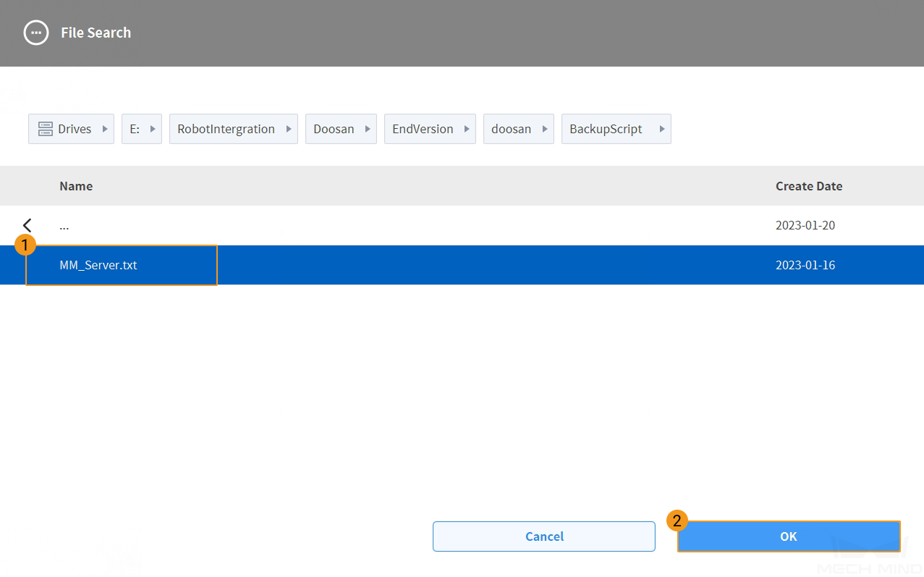This screenshot has height=577, width=924.
Task: Click the 2023-01-16 date cell
Action: tap(805, 265)
